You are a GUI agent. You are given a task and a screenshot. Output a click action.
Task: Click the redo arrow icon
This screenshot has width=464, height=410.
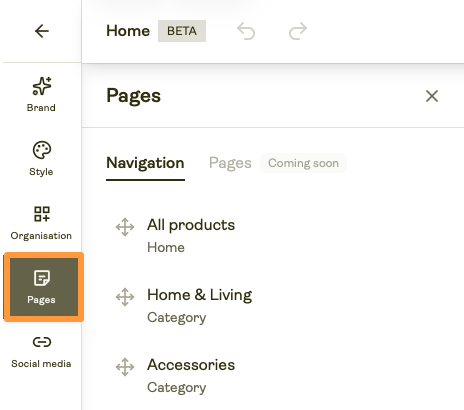[298, 31]
